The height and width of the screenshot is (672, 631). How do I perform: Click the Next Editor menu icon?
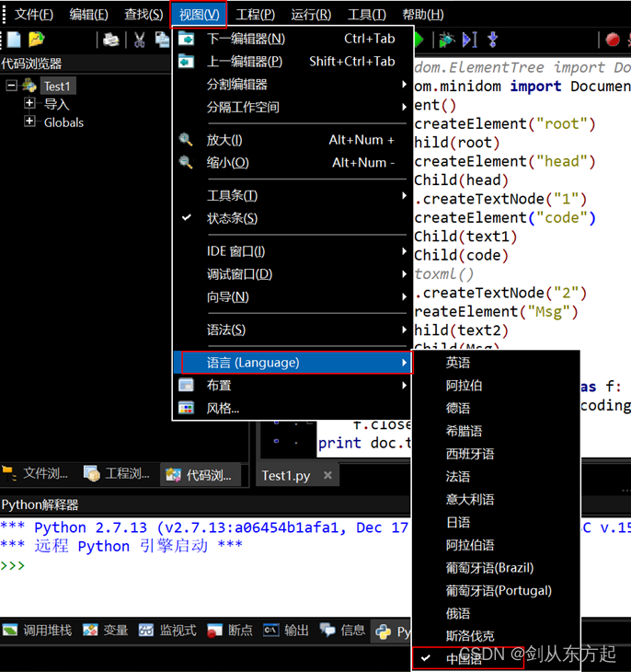click(x=187, y=39)
